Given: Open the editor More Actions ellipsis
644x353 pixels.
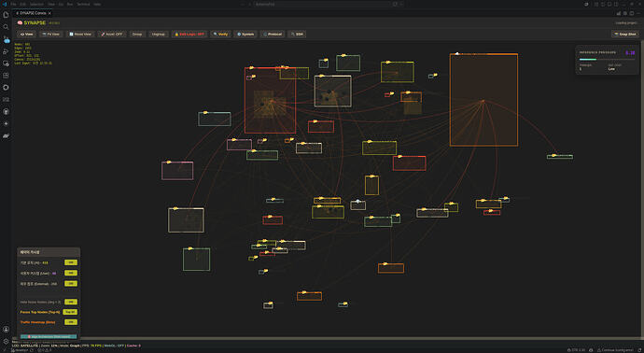Looking at the screenshot, I should (x=638, y=13).
